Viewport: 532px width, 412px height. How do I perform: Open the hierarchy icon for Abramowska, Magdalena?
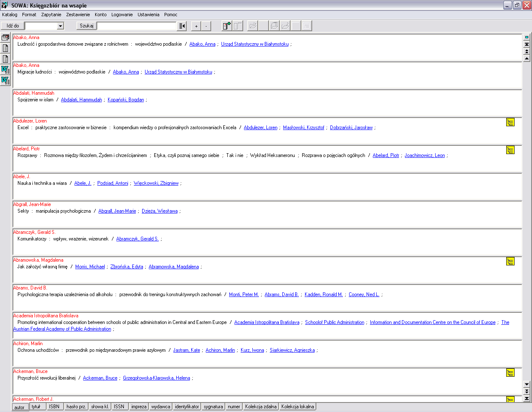(x=510, y=261)
